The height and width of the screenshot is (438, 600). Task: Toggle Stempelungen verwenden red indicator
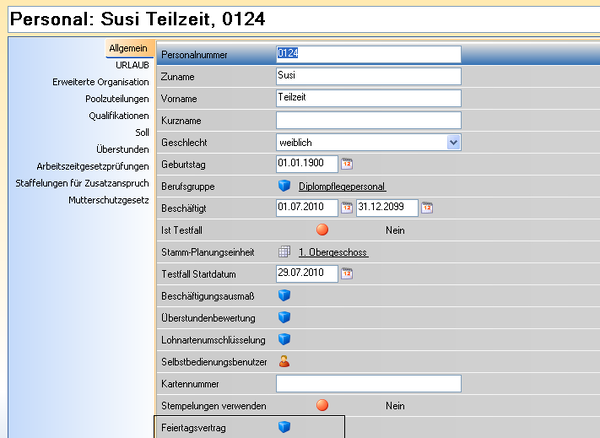322,406
